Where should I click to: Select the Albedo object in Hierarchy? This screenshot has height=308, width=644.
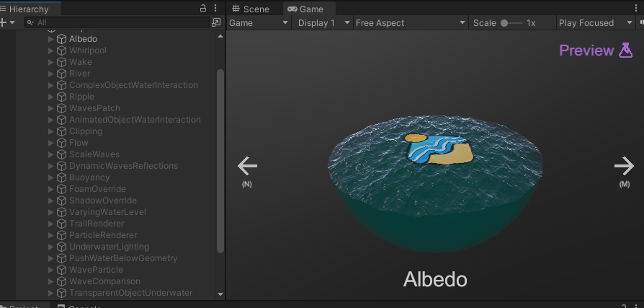[x=83, y=39]
